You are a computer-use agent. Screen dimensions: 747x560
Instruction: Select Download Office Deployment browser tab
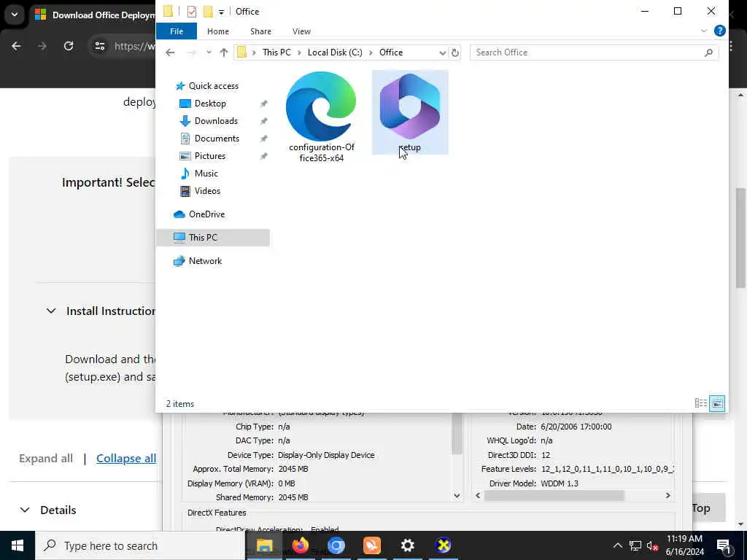96,15
